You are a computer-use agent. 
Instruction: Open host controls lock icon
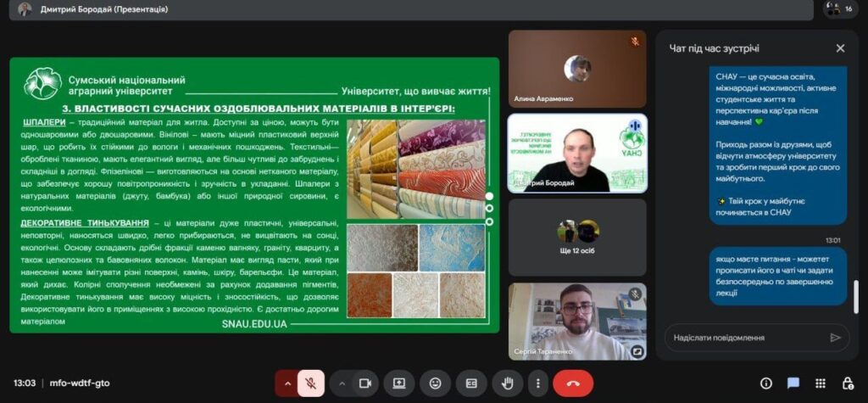coord(848,383)
